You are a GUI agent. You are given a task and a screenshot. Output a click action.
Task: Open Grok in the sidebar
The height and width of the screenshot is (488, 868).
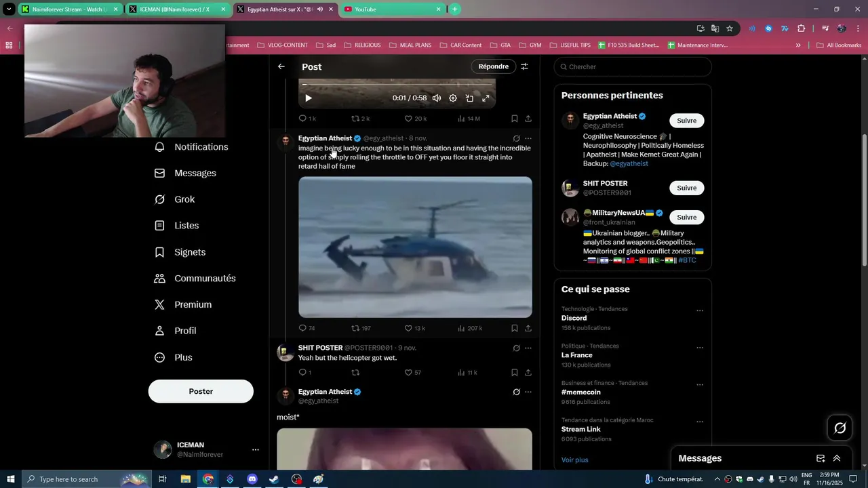pos(174,199)
